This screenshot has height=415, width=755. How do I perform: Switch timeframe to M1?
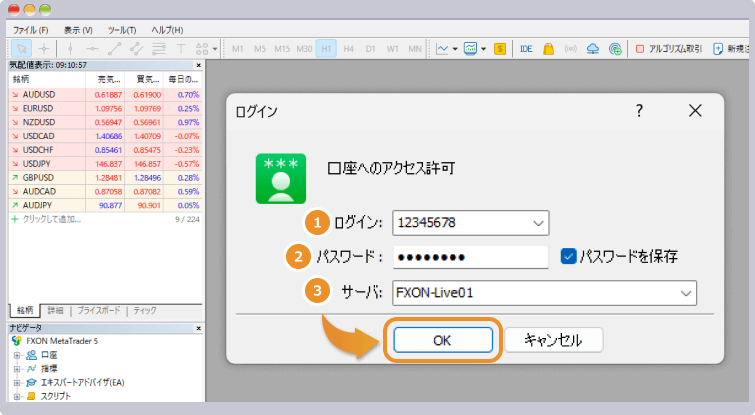(237, 49)
